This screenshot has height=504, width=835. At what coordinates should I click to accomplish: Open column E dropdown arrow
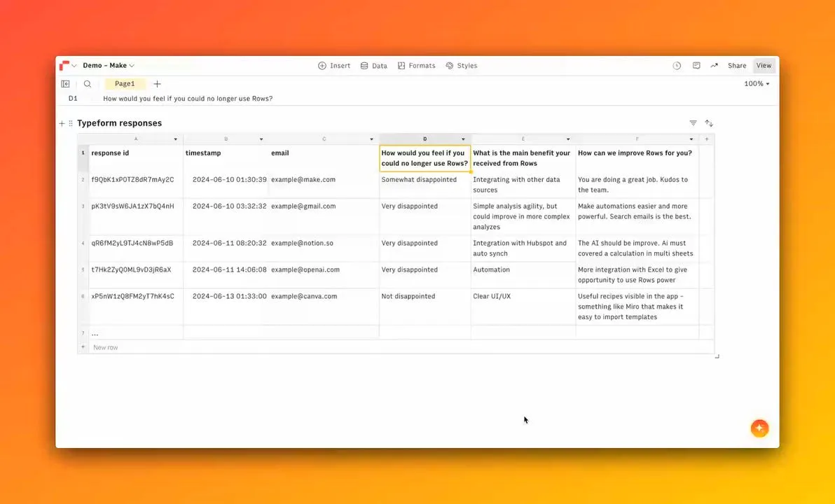coord(568,139)
